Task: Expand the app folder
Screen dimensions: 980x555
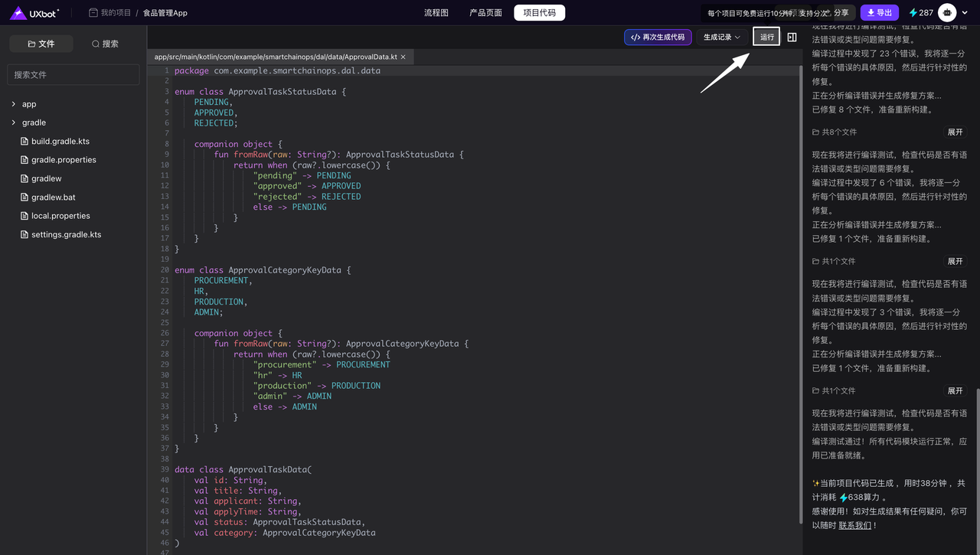Action: point(29,104)
